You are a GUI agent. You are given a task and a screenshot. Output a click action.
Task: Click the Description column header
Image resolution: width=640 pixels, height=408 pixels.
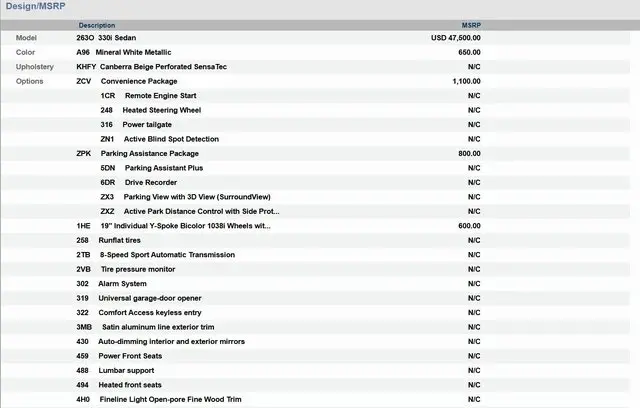(97, 24)
